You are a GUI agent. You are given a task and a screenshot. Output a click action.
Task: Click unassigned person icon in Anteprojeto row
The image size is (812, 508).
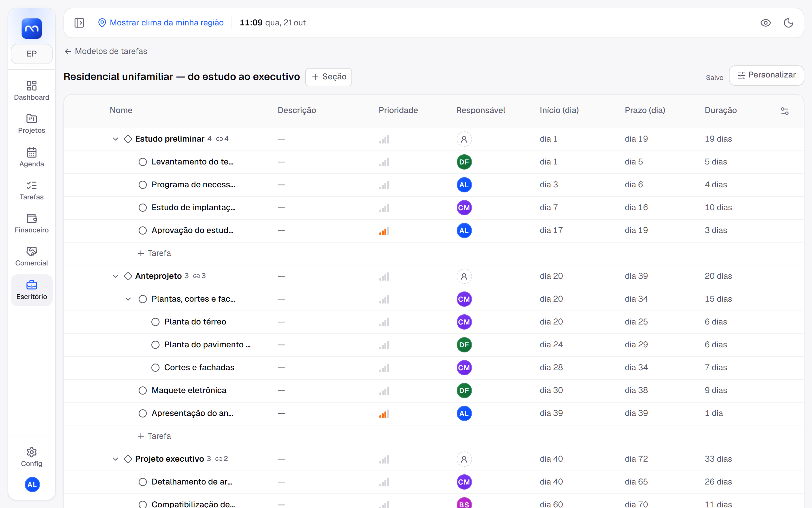coord(464,276)
